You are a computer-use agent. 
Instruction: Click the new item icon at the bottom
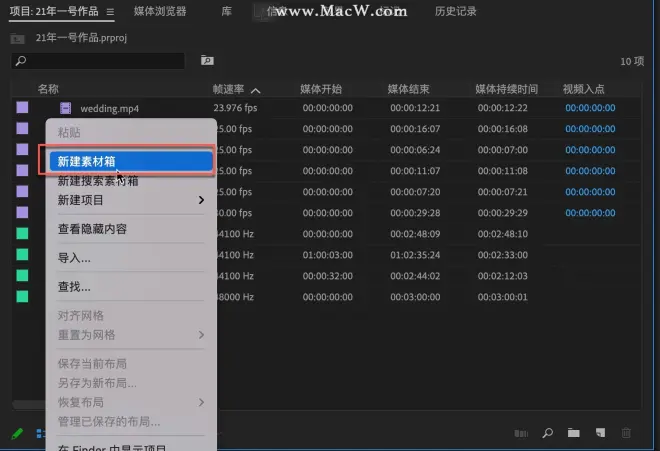pyautogui.click(x=600, y=433)
